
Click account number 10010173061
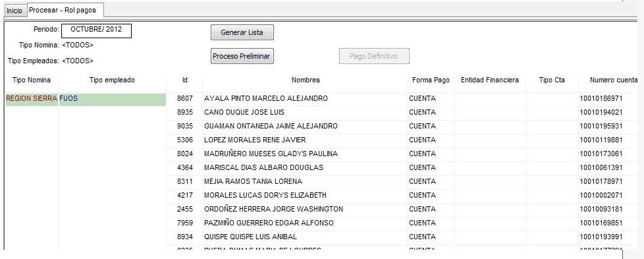(x=601, y=154)
